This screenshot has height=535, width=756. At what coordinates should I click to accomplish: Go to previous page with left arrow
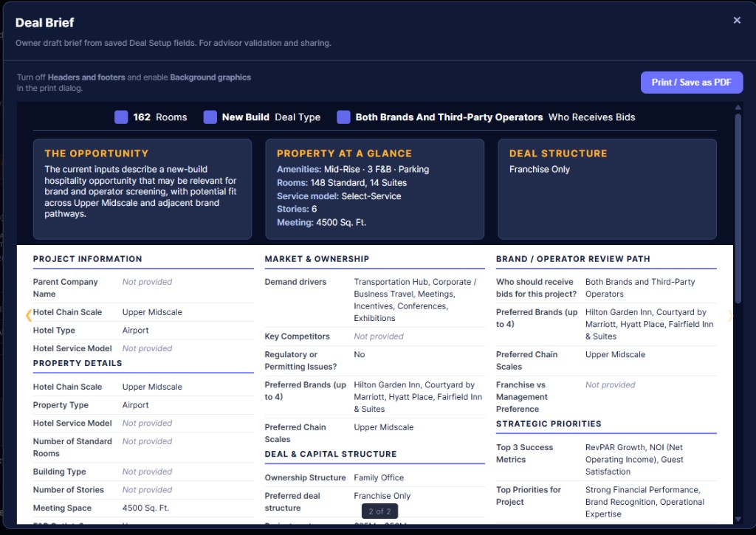pos(29,315)
